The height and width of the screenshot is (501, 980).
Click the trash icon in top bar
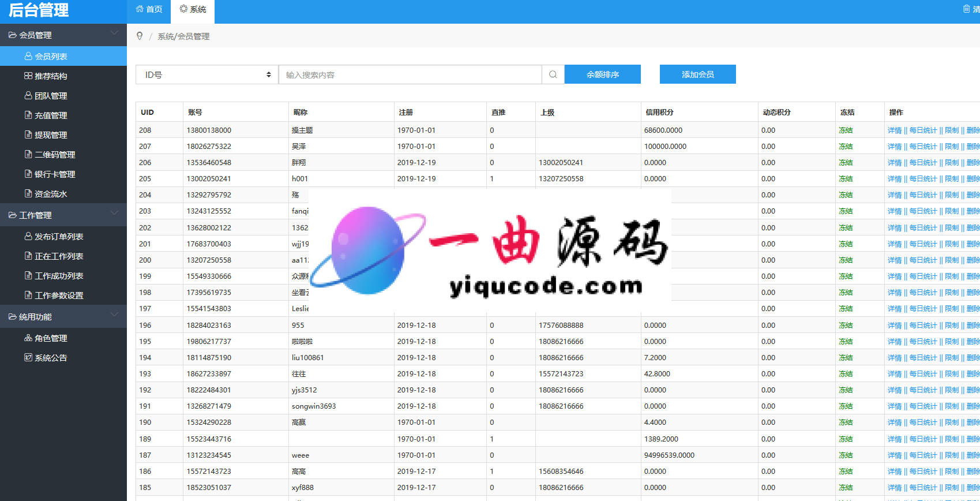[x=966, y=9]
